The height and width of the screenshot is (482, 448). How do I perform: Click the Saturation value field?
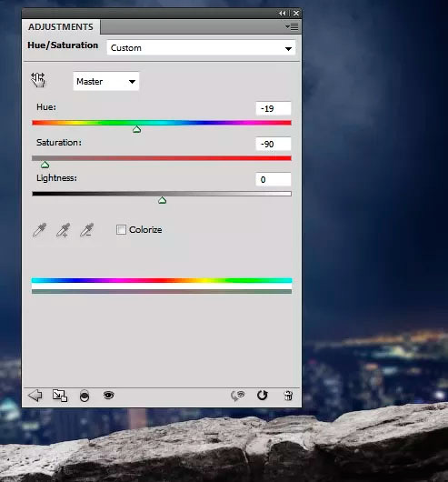coord(274,144)
